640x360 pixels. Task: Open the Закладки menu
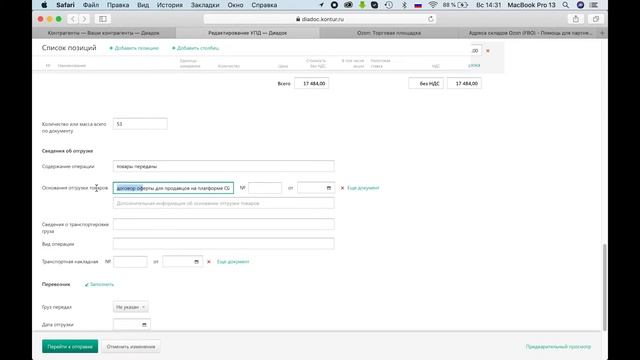tap(205, 5)
